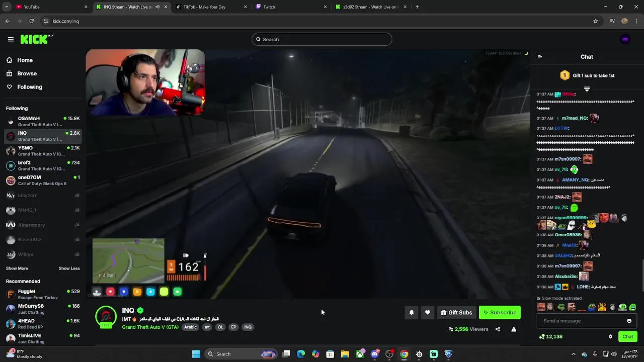Open oneD7OM followed channel
This screenshot has height=362, width=644.
coord(42,180)
